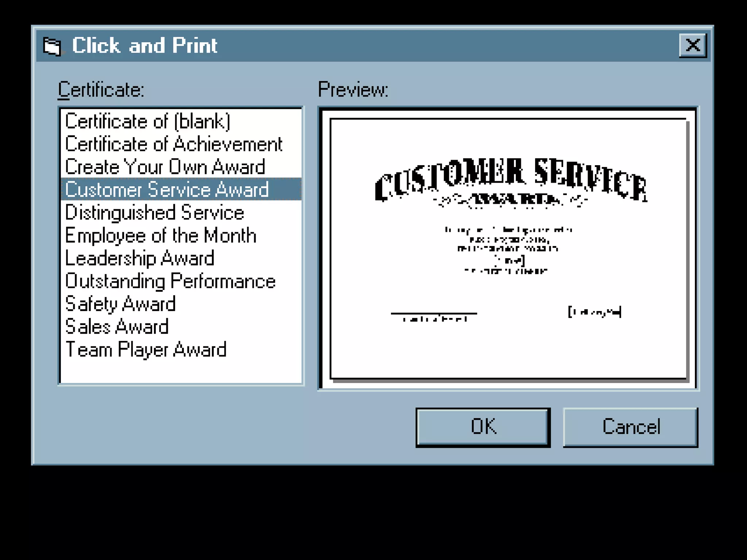The image size is (747, 560).
Task: Click the Certificate: label
Action: pos(101,90)
